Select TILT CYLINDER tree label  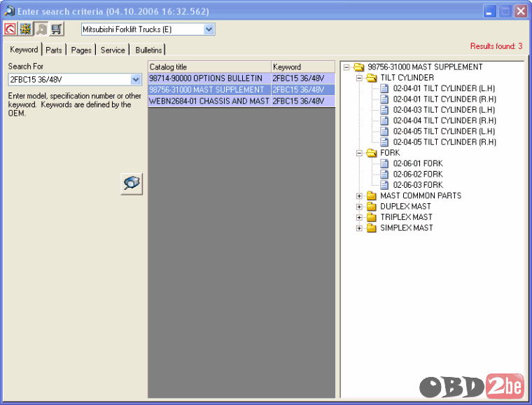pos(407,78)
